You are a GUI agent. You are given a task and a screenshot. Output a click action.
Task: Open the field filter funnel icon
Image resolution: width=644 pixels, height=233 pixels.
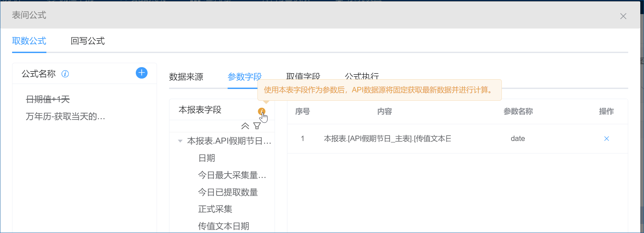[x=257, y=126]
